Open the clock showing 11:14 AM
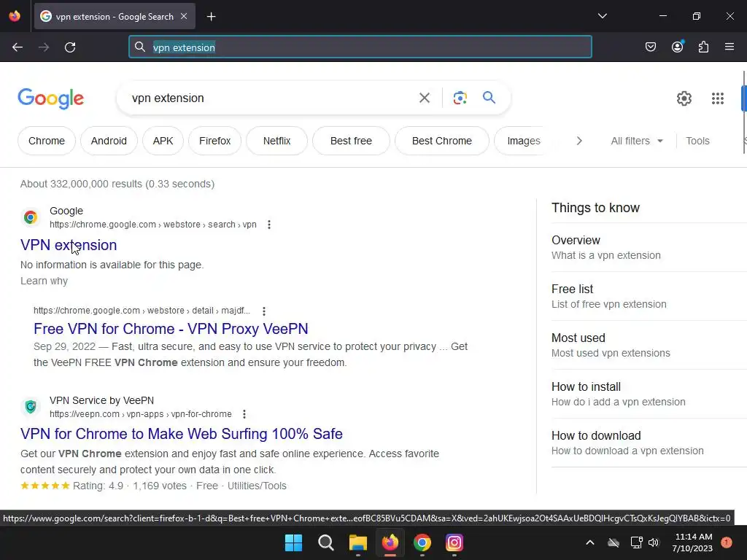Viewport: 747px width, 560px height. [x=692, y=542]
